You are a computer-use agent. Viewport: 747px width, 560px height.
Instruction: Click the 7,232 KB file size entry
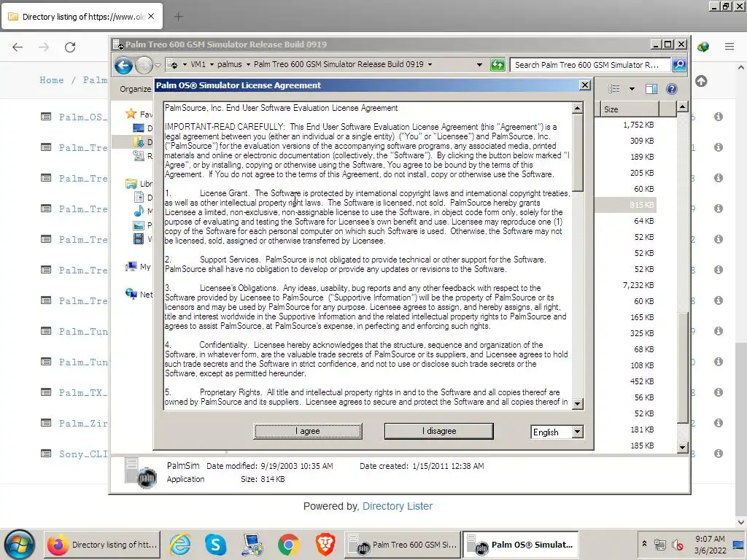click(x=638, y=285)
